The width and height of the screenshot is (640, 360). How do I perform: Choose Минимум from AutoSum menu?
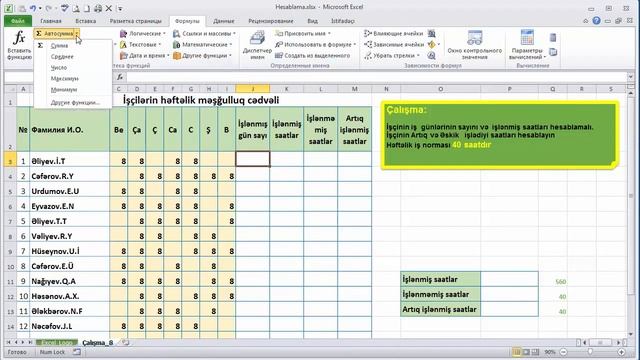point(64,89)
